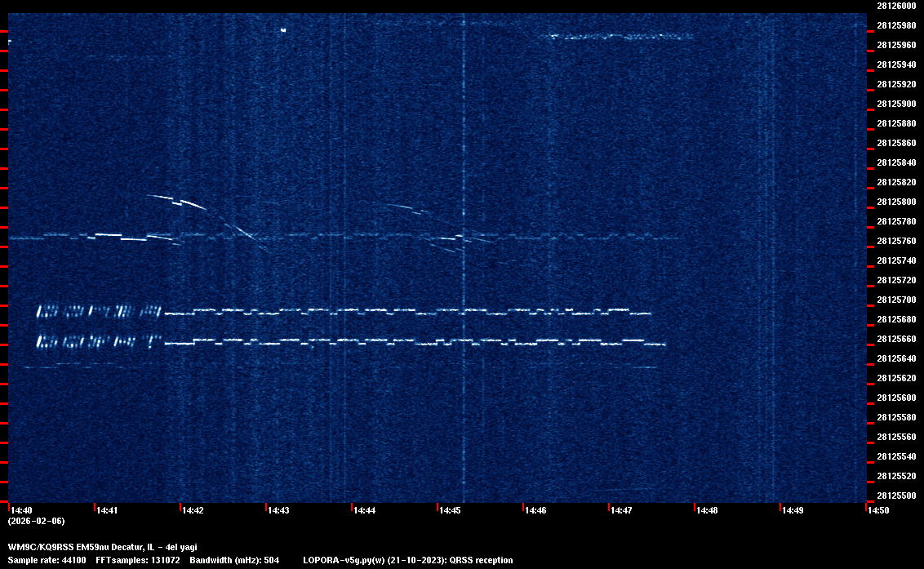Select the 14:47 time marker
The height and width of the screenshot is (569, 924).
[x=621, y=511]
